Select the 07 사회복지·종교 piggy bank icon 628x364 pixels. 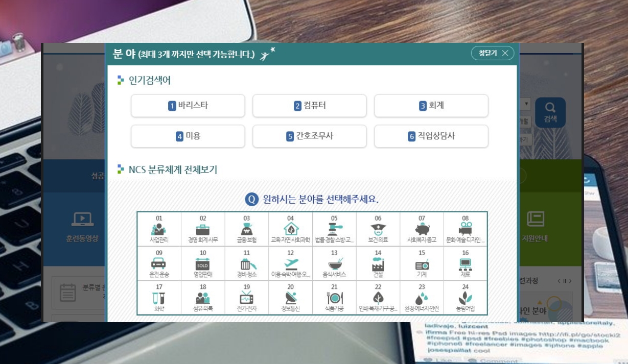(x=422, y=229)
